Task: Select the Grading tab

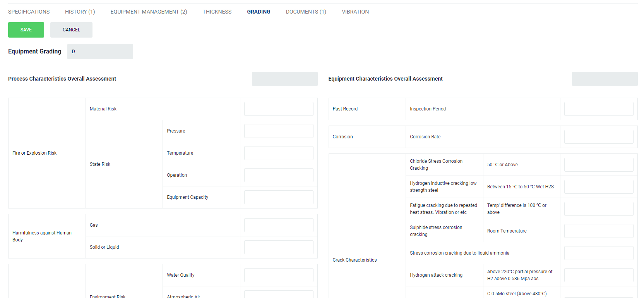Action: [259, 12]
